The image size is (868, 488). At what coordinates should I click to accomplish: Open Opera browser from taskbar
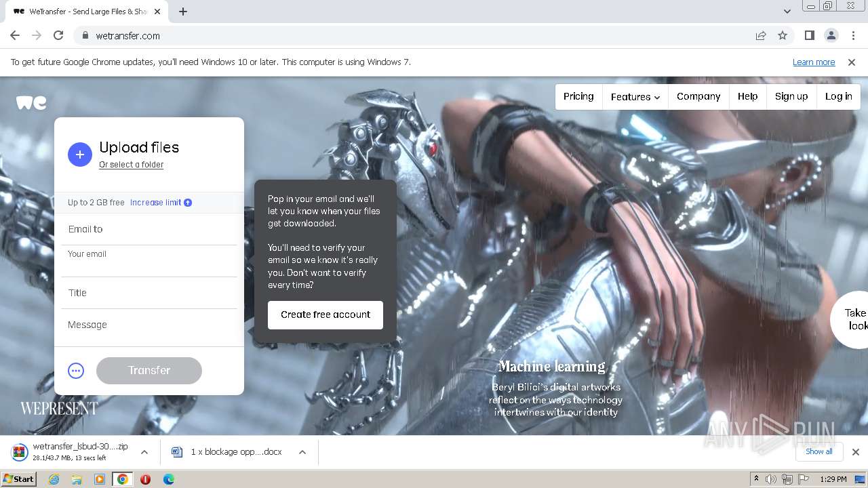(145, 479)
